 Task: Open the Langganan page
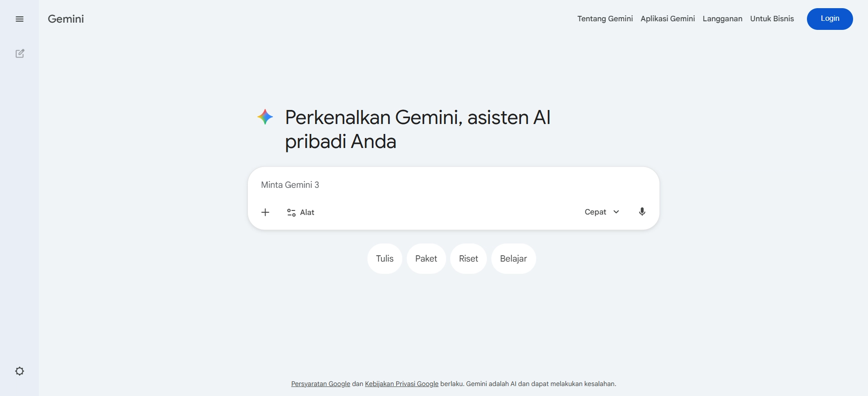tap(722, 19)
